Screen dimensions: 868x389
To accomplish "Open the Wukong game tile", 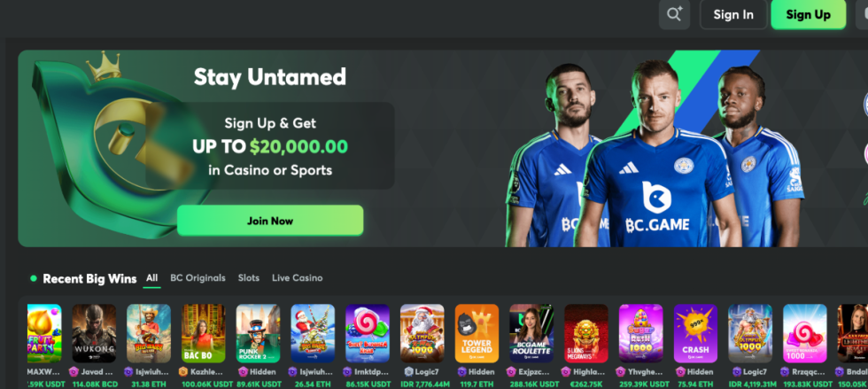I will pos(94,333).
